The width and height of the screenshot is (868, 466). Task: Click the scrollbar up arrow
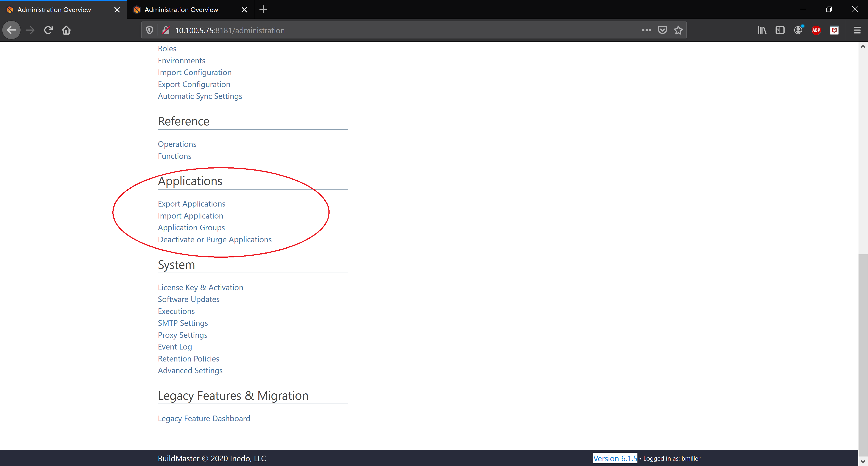click(x=863, y=46)
